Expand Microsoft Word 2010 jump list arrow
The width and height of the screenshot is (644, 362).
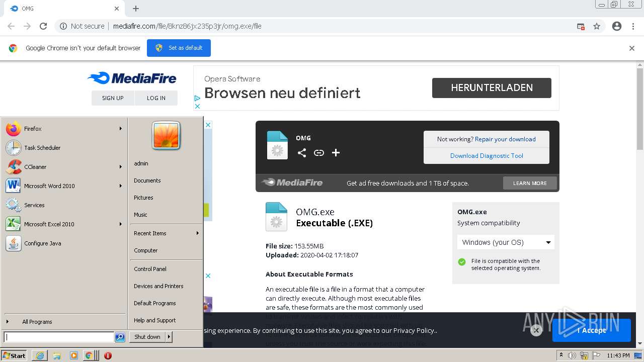coord(121,186)
